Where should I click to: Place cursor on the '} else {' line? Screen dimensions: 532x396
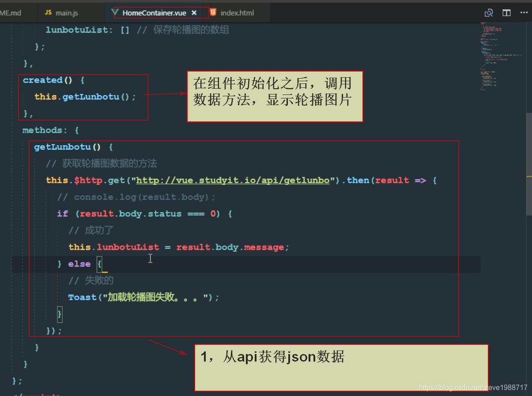click(x=80, y=264)
